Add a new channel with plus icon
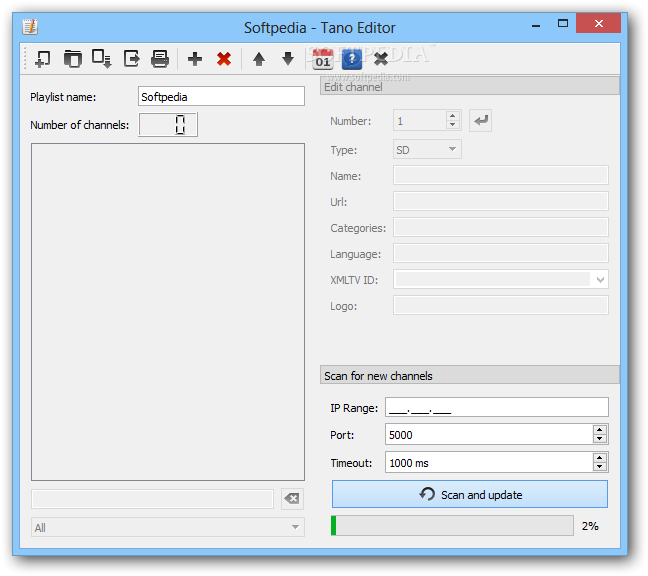648x576 pixels. (x=195, y=59)
